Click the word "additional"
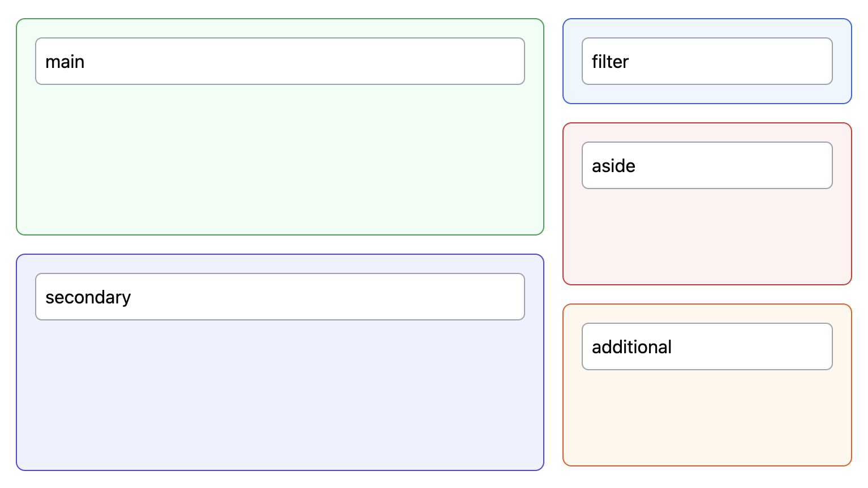 [631, 347]
